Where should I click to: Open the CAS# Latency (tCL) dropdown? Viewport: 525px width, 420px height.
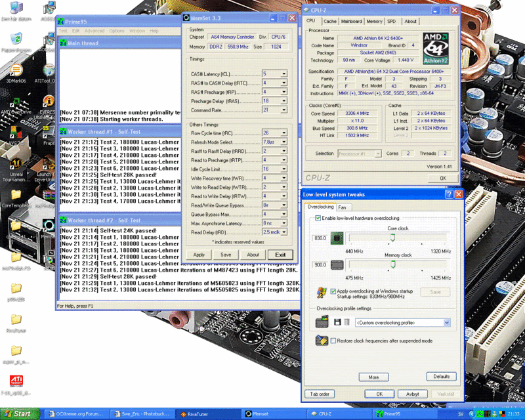(284, 73)
